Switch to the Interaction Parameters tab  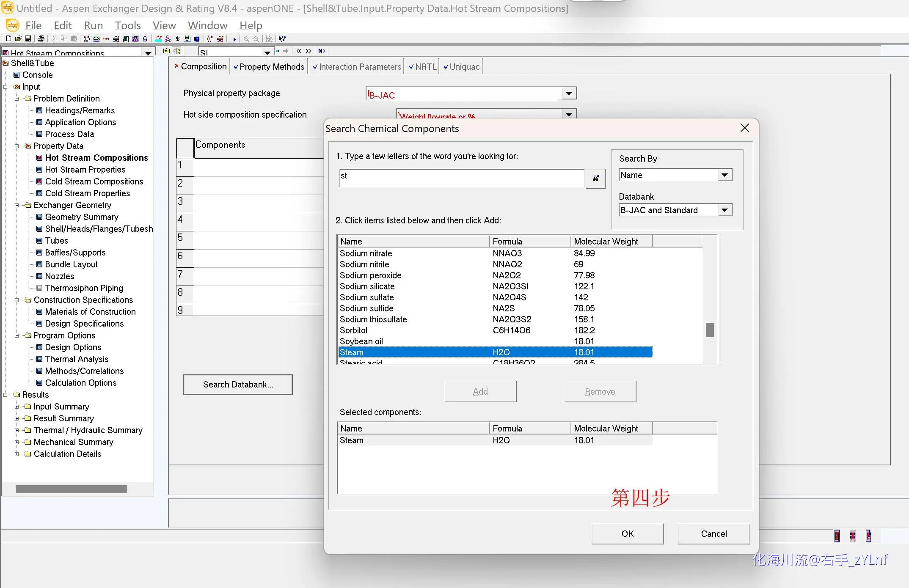356,67
